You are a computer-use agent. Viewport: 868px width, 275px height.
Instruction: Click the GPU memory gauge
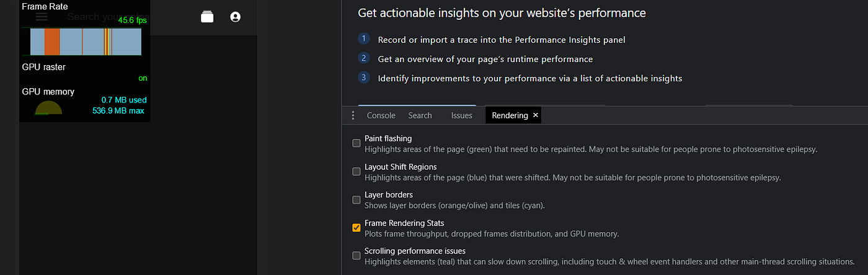(48, 108)
